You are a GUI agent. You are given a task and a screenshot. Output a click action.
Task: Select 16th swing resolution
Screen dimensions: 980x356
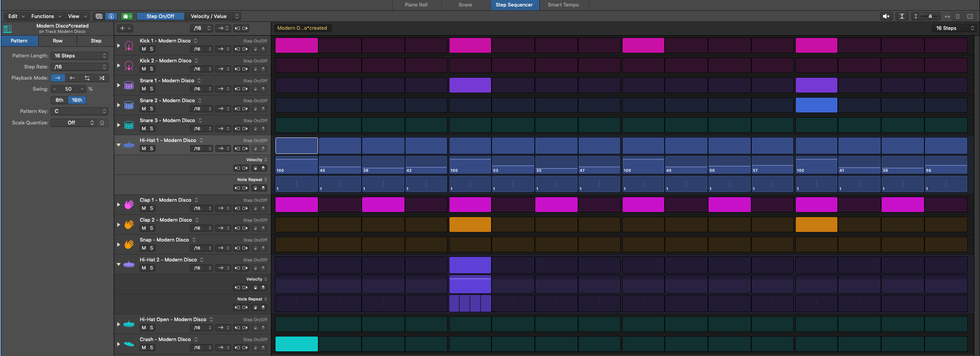tap(77, 100)
